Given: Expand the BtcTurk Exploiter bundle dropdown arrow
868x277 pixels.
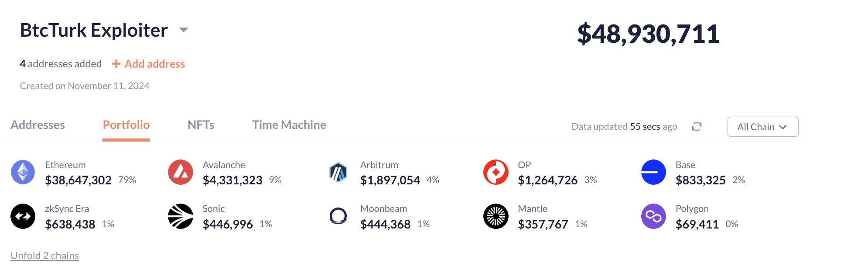Looking at the screenshot, I should 184,30.
